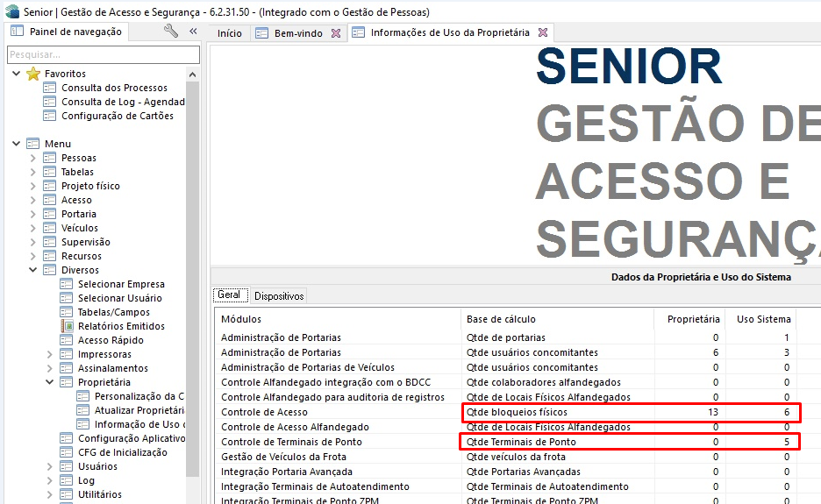This screenshot has height=504, width=821.
Task: Collapse the Diversos tree node
Action: click(33, 270)
